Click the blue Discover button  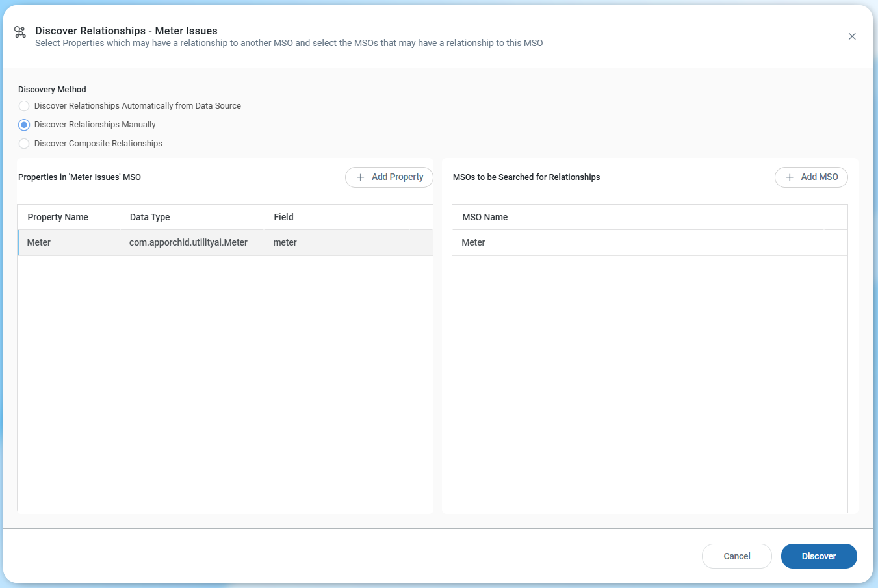click(818, 556)
